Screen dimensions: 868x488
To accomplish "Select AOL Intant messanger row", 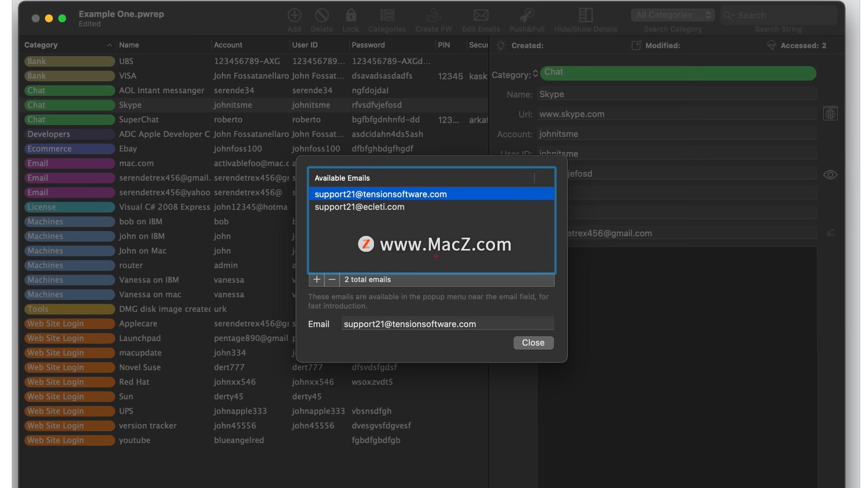I will [254, 90].
